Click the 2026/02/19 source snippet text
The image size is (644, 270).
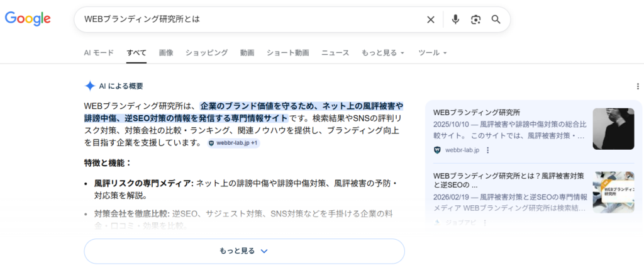point(510,203)
